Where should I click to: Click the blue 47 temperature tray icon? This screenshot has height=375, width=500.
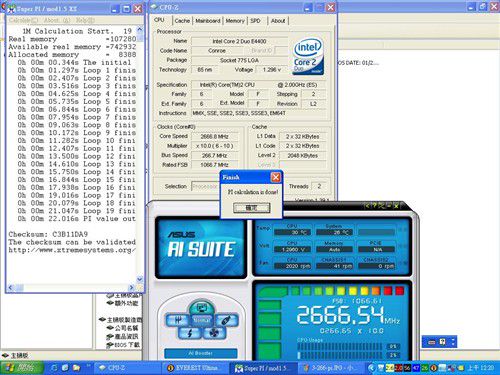[x=416, y=368]
